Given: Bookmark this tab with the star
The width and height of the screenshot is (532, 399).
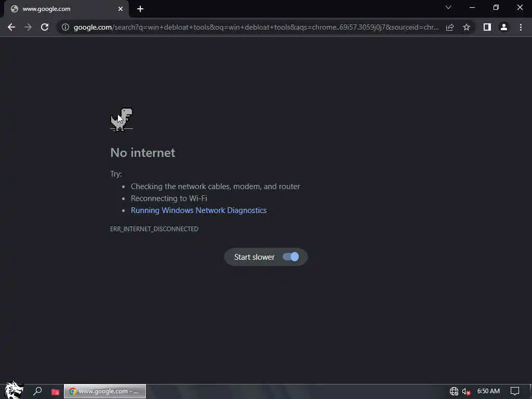Looking at the screenshot, I should 467,27.
